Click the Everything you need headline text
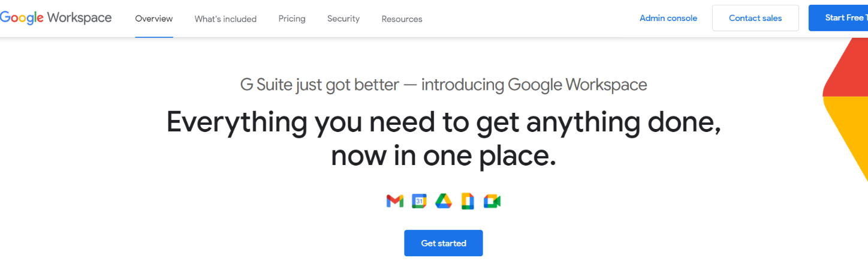The image size is (868, 276). [x=444, y=122]
